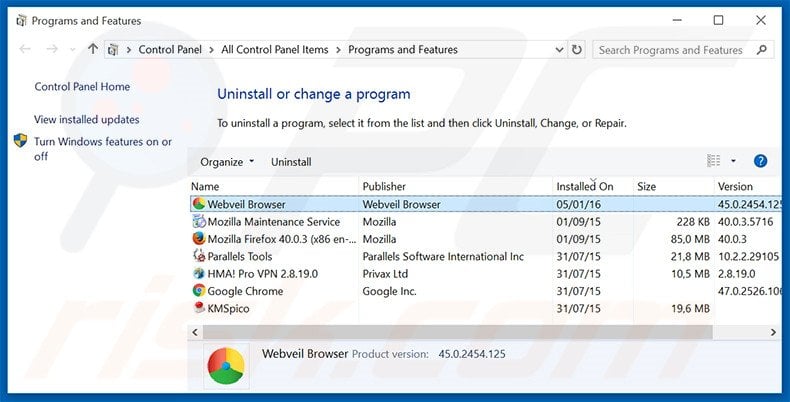Select the Mozilla Maintenance Service entry
The height and width of the screenshot is (402, 790).
tap(274, 222)
